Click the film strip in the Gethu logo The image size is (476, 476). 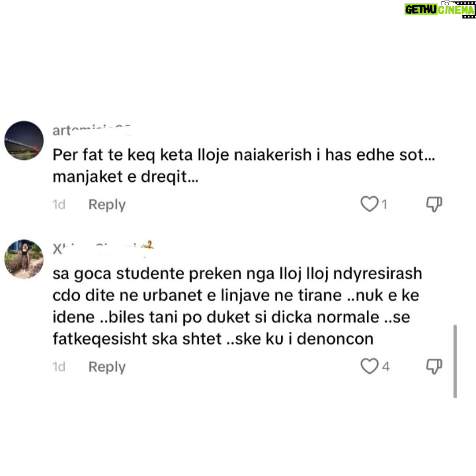click(x=465, y=9)
